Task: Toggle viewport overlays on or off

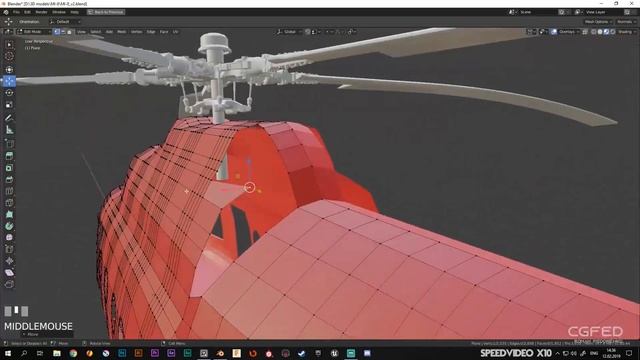Action: pyautogui.click(x=553, y=32)
